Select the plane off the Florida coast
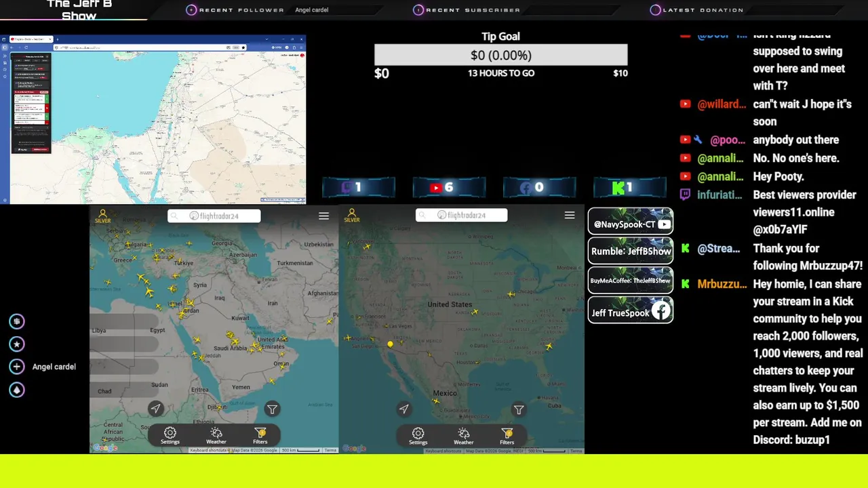 [549, 346]
